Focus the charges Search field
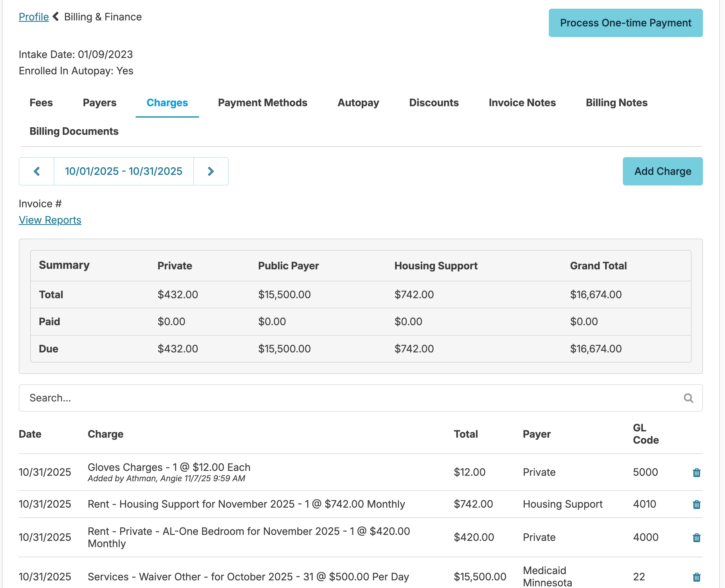The image size is (725, 588). pos(339,398)
